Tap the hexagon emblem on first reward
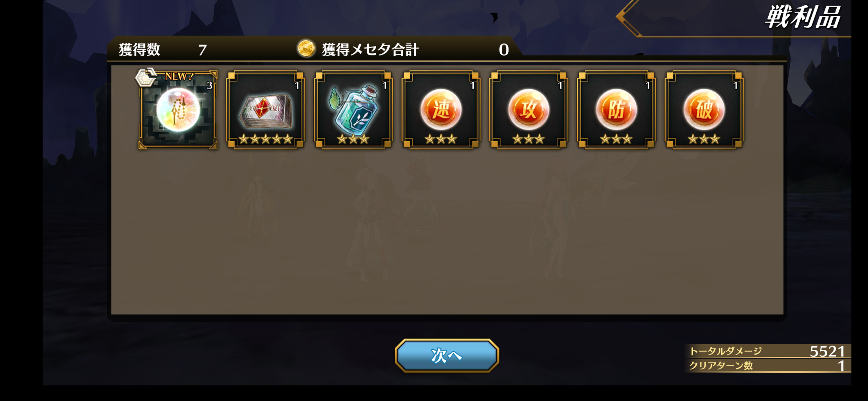 point(146,78)
